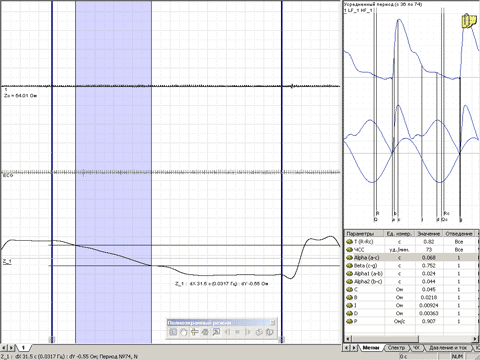Click the step-forward arrow in floating toolbar
The height and width of the screenshot is (360, 480).
click(248, 332)
